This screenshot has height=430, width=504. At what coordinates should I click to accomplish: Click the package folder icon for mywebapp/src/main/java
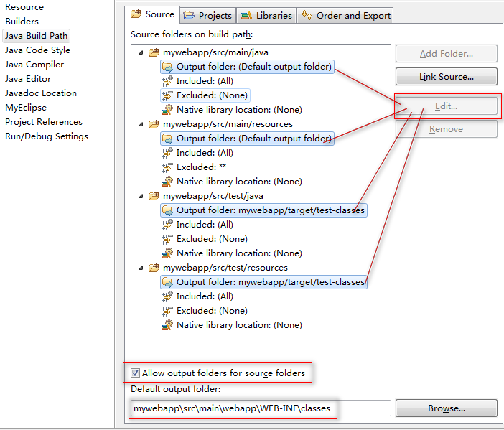coord(154,52)
